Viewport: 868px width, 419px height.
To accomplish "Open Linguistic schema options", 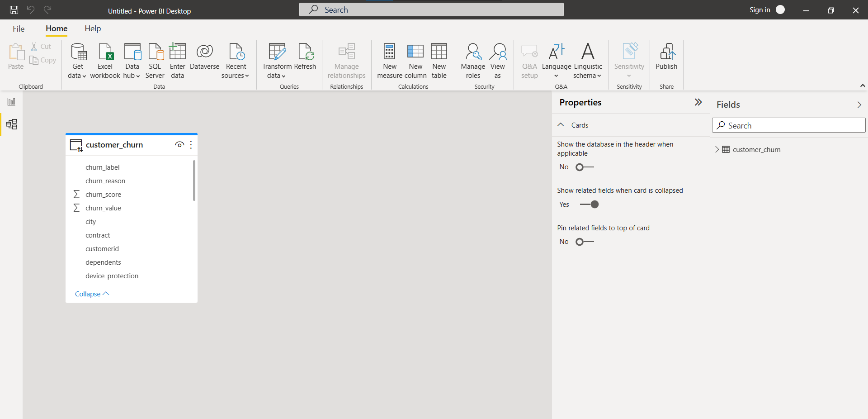I will (588, 61).
